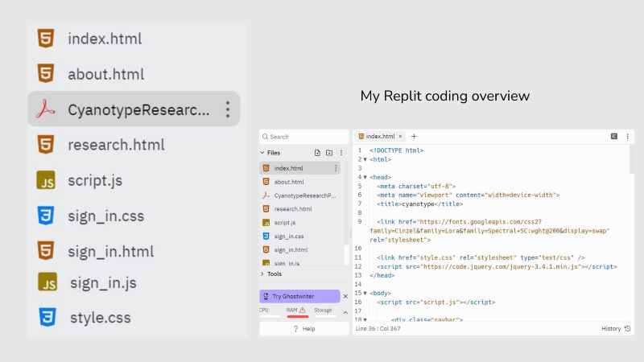Click the CSS3 icon beside style.css in the enlarged list
Image resolution: width=644 pixels, height=362 pixels.
pos(47,317)
